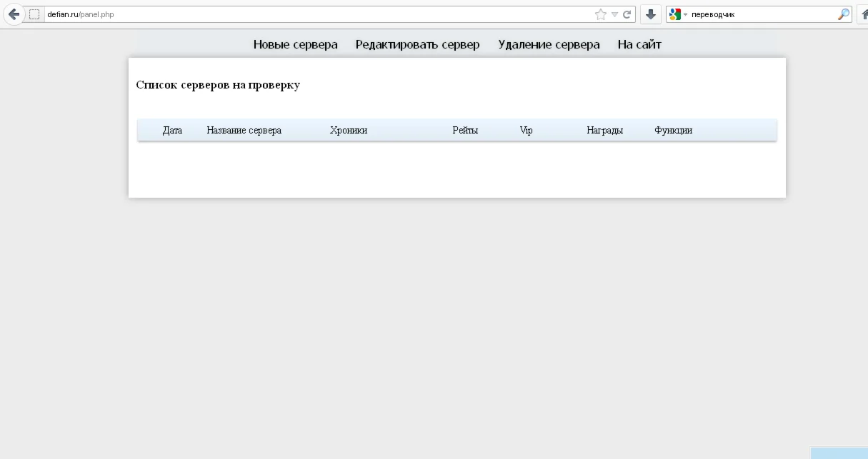Viewport: 868px width, 459px height.
Task: Click the Vip column header
Action: 527,131
